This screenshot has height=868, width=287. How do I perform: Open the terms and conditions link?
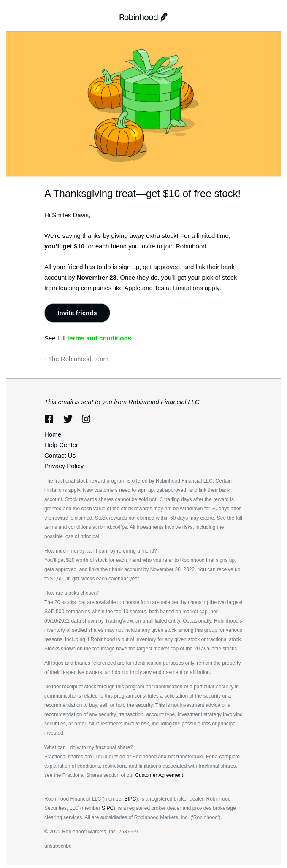99,338
